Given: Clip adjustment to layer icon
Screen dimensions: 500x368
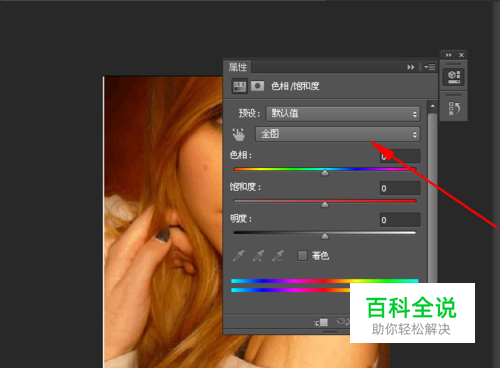Looking at the screenshot, I should [x=321, y=322].
